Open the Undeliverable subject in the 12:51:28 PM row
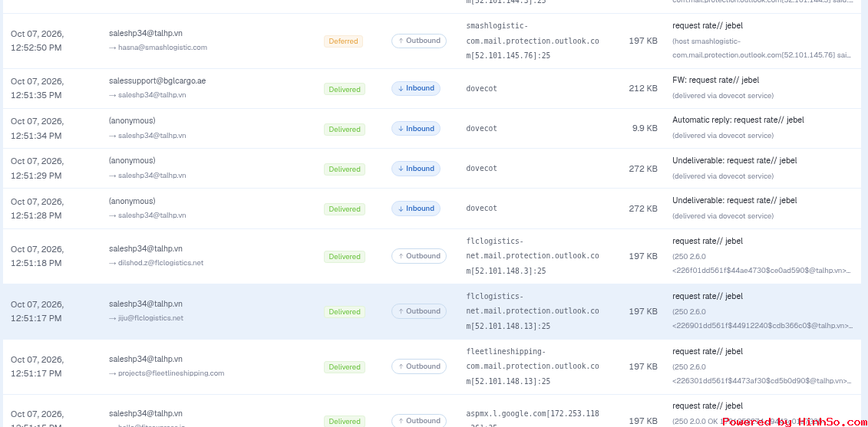 (x=734, y=200)
